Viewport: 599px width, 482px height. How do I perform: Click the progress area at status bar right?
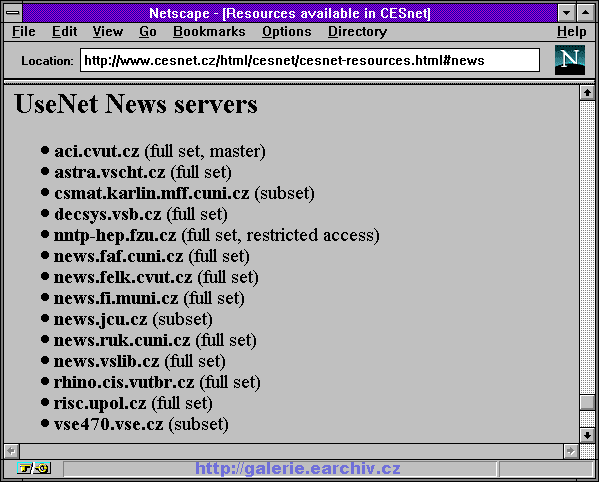(x=546, y=469)
